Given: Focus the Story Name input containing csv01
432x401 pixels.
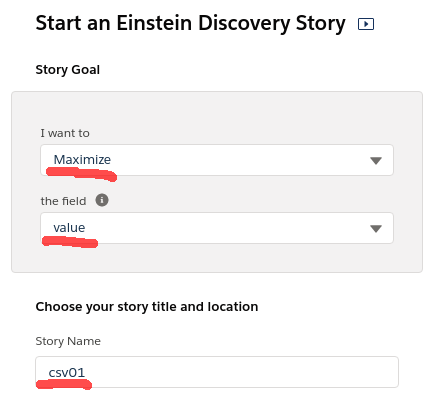Looking at the screenshot, I should point(217,372).
